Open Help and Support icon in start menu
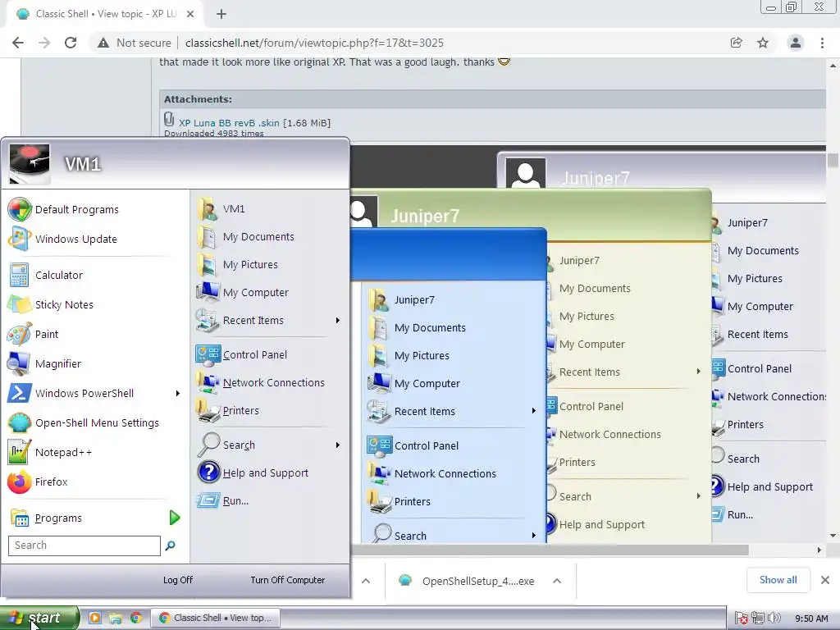840x630 pixels. coord(209,472)
